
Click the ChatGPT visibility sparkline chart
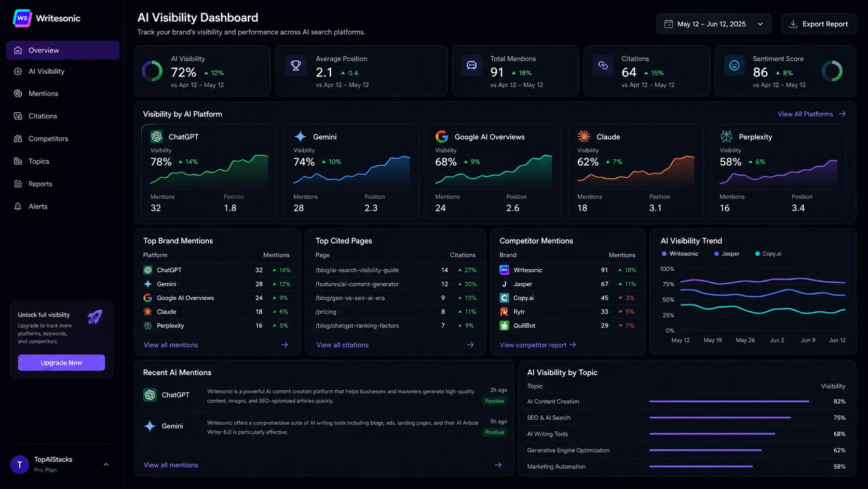pos(209,170)
